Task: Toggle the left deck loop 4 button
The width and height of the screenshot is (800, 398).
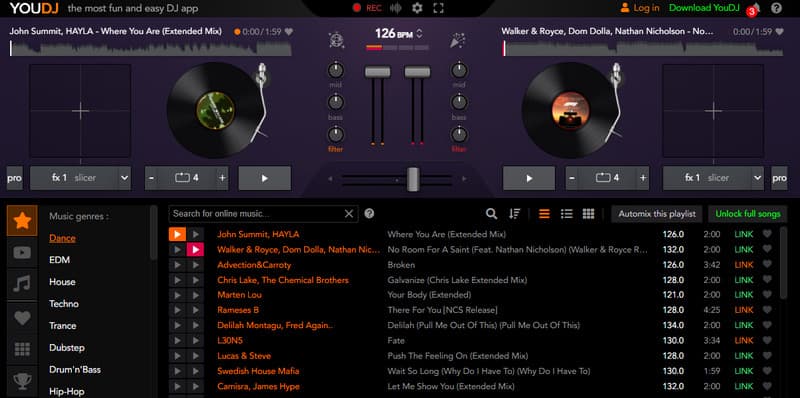Action: (x=187, y=178)
